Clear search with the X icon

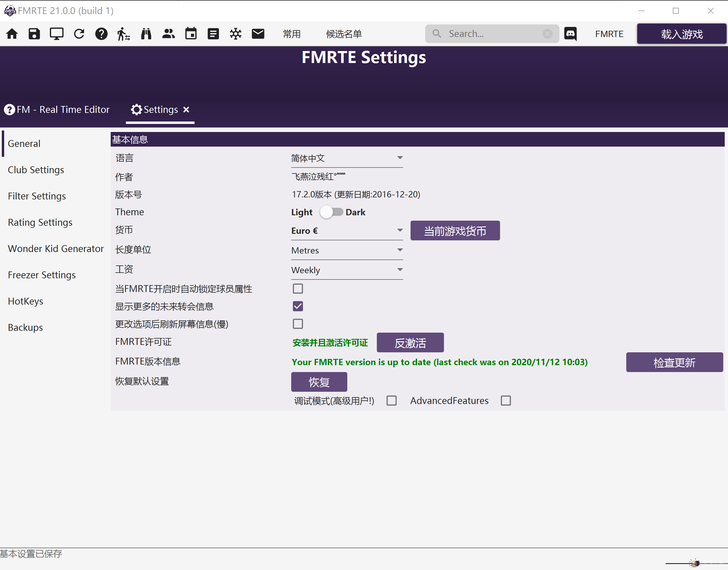[547, 34]
